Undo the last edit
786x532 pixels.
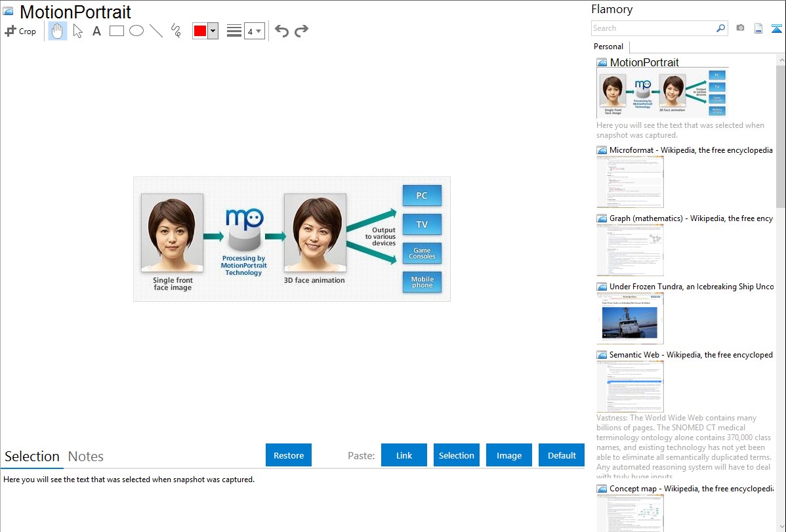coord(281,31)
